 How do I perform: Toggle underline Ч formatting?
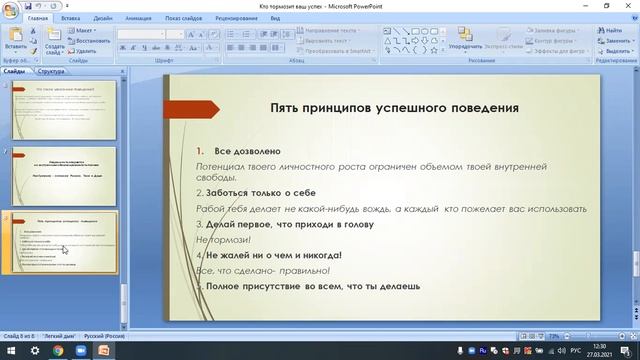coord(144,48)
